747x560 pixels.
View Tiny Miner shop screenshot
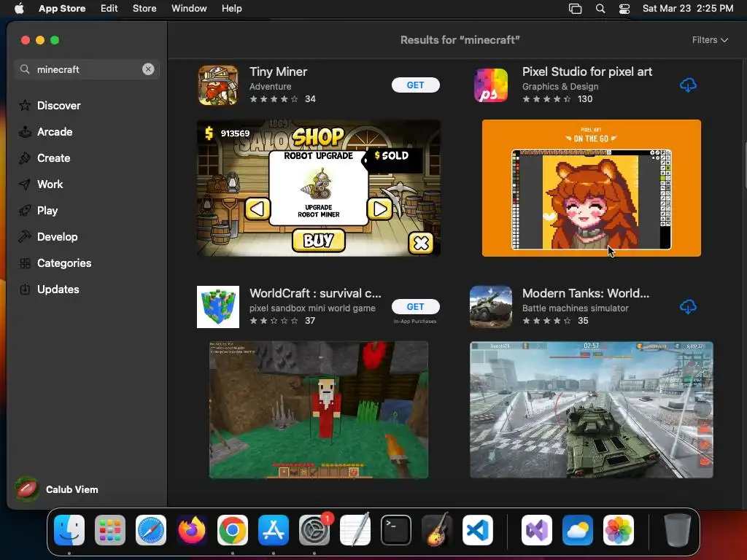319,188
